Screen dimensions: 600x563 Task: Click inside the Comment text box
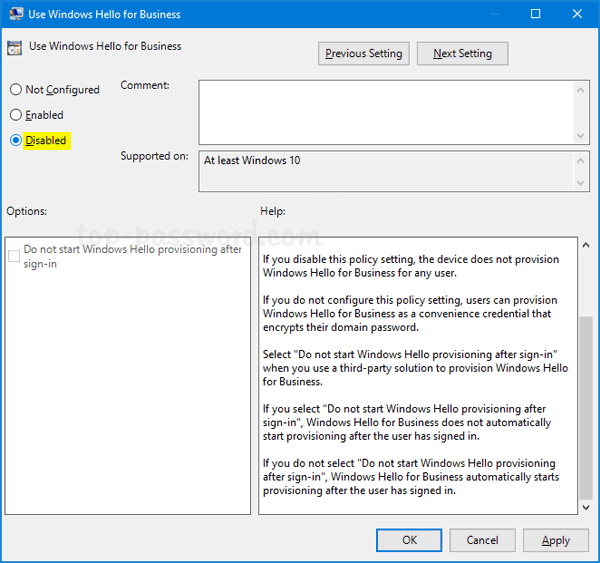385,112
